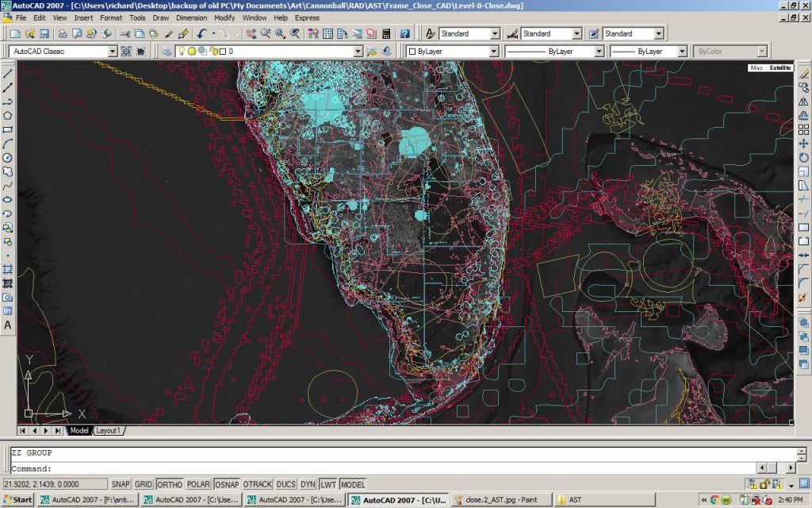Toggle GRID display in status bar

tap(144, 484)
